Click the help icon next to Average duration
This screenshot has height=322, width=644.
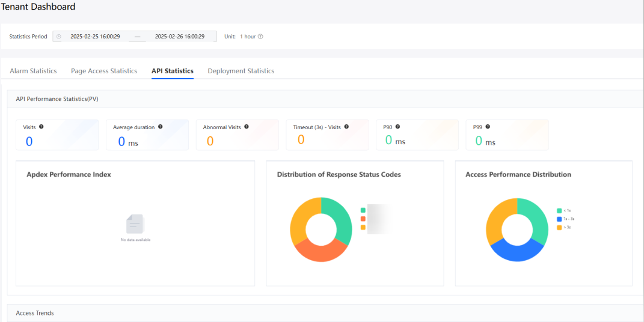pyautogui.click(x=160, y=127)
